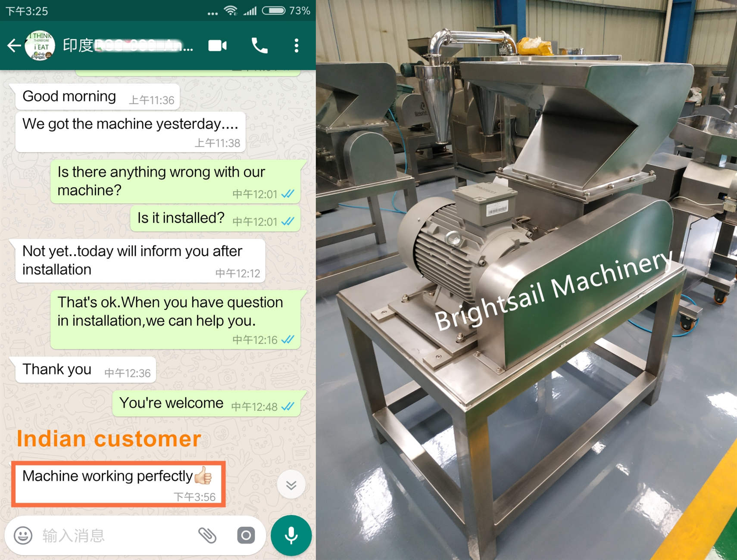Open the three-dot more options menu
This screenshot has height=560, width=737.
pyautogui.click(x=297, y=46)
